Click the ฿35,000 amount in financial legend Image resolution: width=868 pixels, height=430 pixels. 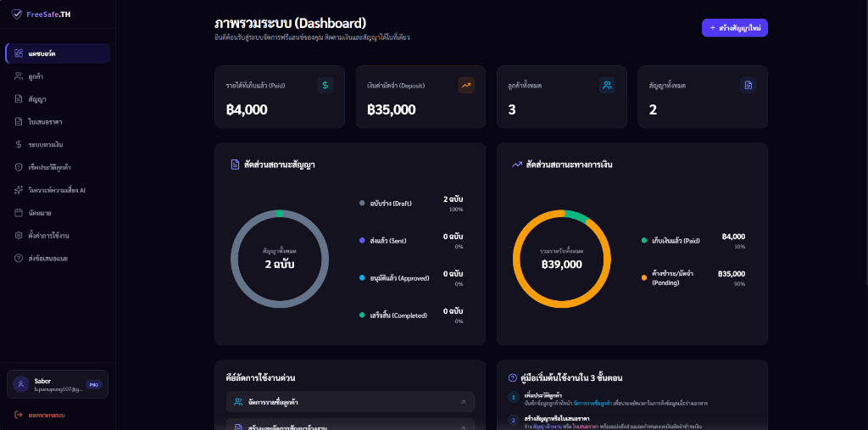pyautogui.click(x=732, y=274)
